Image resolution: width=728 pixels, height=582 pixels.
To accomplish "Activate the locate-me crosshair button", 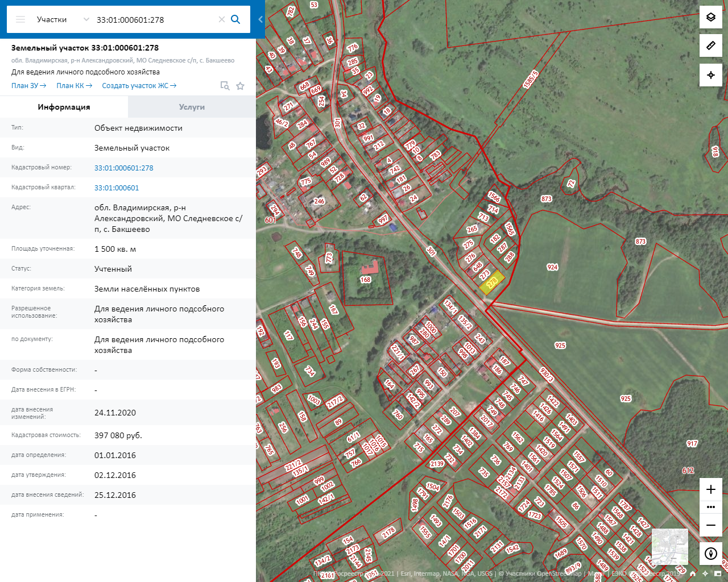I will [710, 75].
